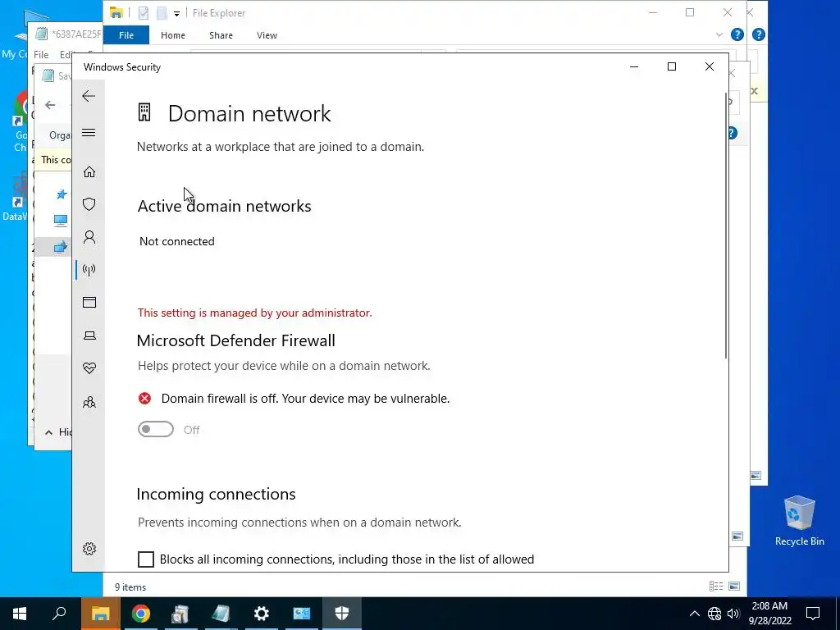Open Device security laptop icon
The image size is (840, 630).
point(89,336)
